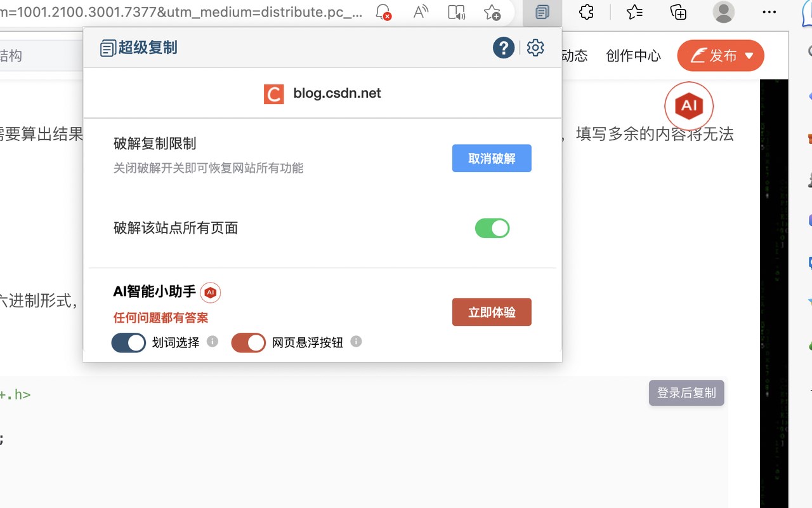812x508 pixels.
Task: Click 关闭破解开关即可恢复网站所有功能 description text
Action: (209, 168)
